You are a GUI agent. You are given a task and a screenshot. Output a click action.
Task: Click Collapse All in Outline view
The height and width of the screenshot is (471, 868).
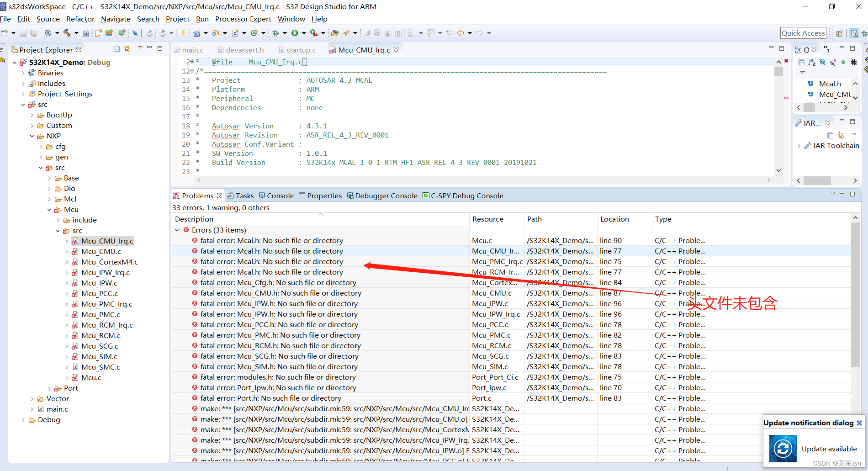[802, 62]
